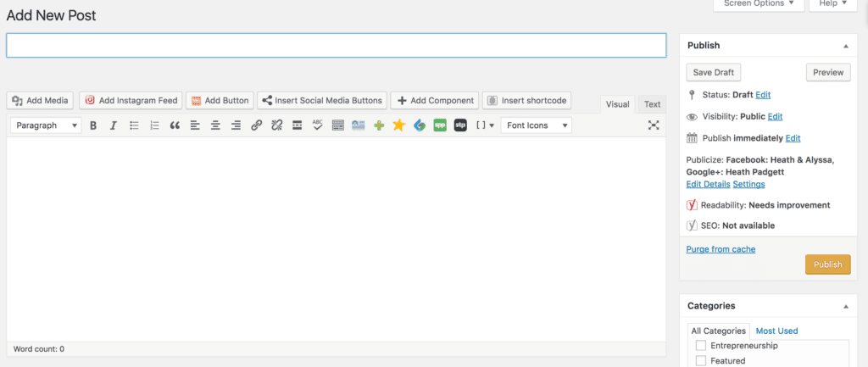Select the All Categories tab

[719, 331]
